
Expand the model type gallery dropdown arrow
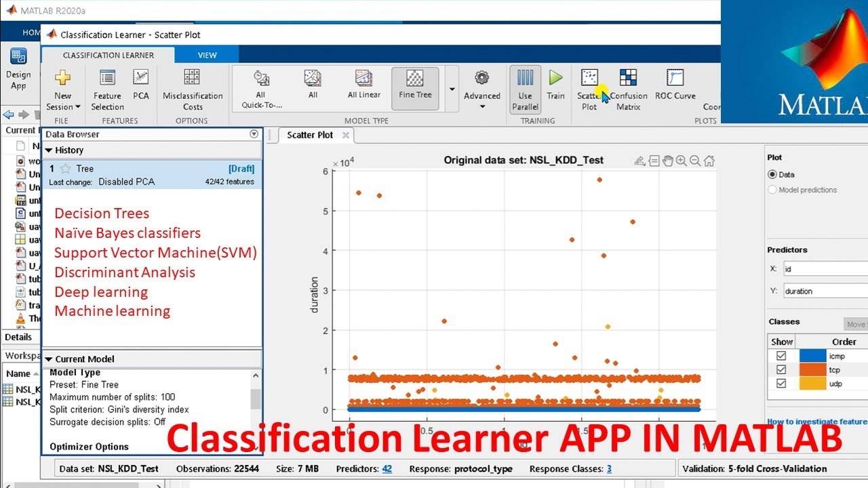point(452,89)
